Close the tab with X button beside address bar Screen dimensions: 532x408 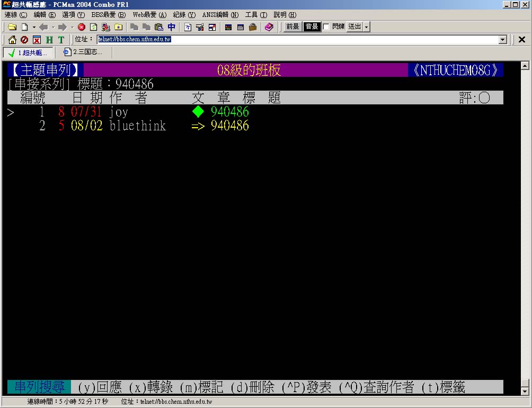[521, 40]
